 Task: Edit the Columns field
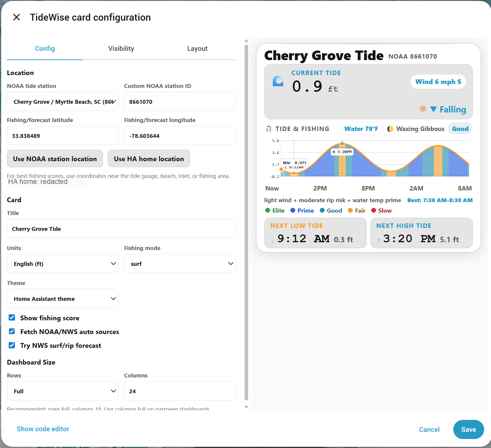[x=180, y=391]
